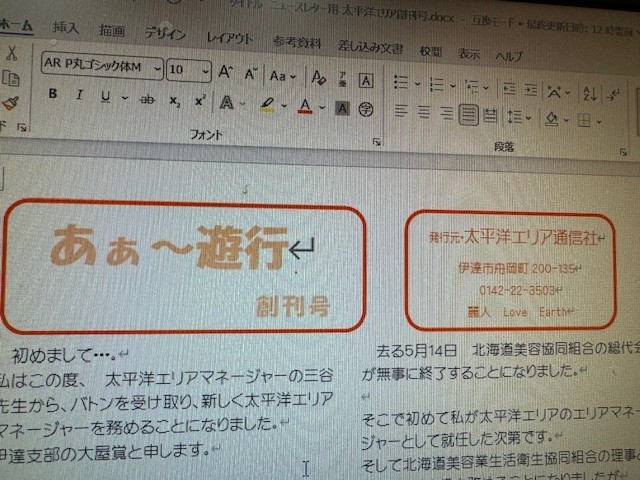Increase font size with grow button

(226, 72)
